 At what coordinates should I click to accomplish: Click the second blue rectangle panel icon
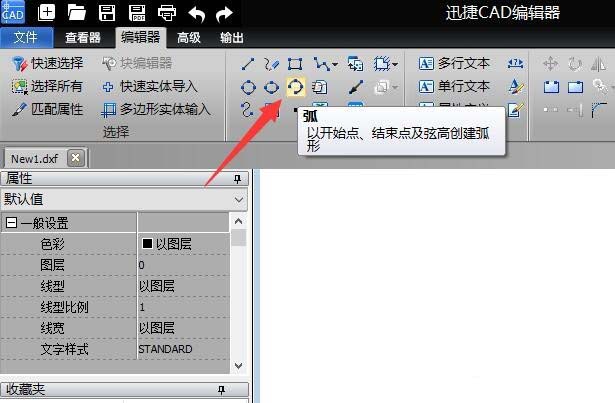[575, 87]
